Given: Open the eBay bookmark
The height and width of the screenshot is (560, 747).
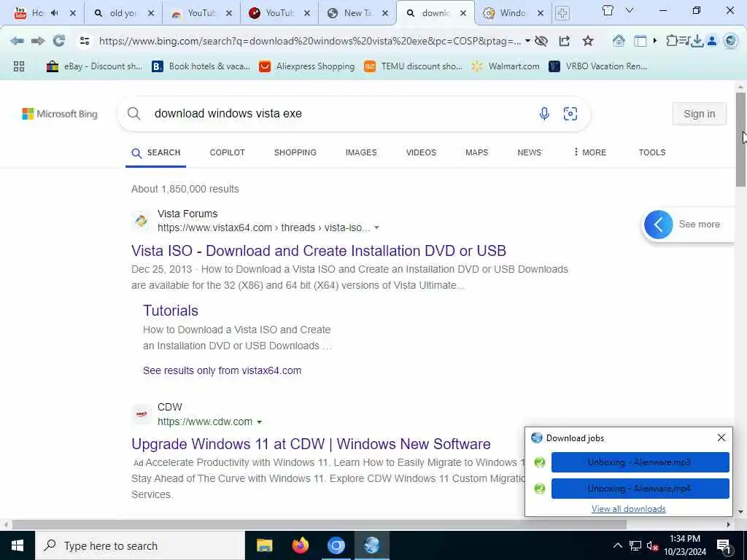Looking at the screenshot, I should point(94,66).
